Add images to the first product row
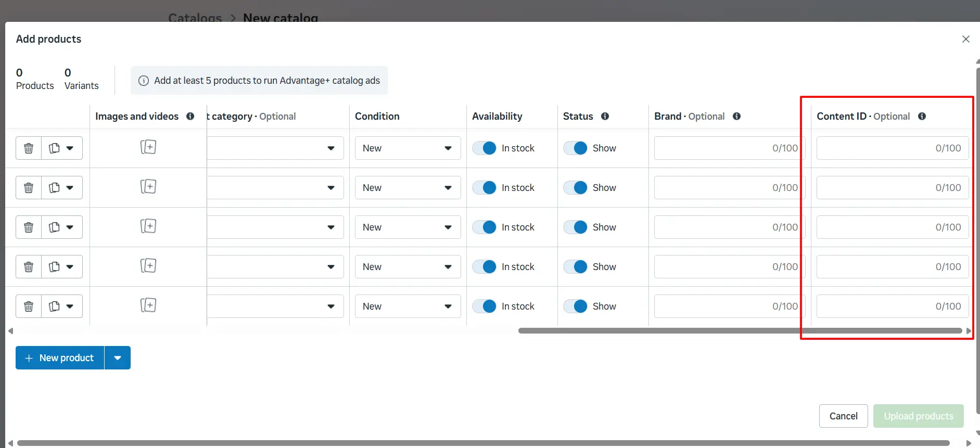Screen dimensions: 980x448 pyautogui.click(x=148, y=147)
